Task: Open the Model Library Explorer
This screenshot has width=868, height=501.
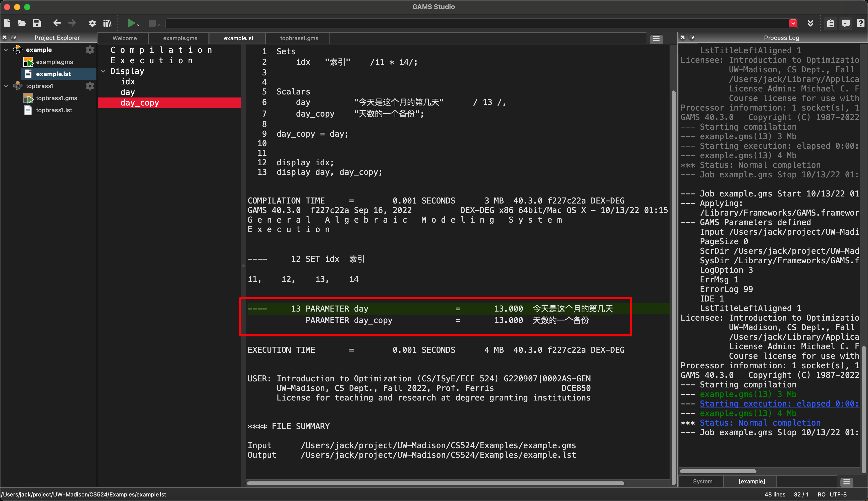Action: point(107,23)
